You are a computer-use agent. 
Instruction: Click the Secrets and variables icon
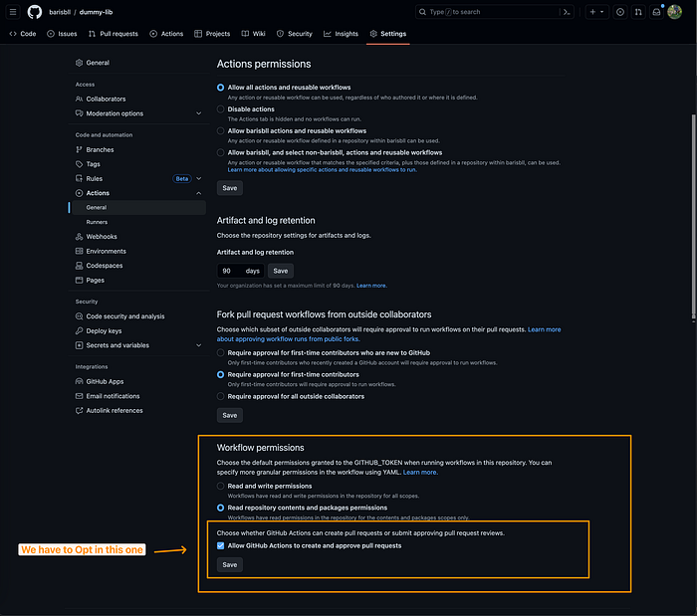tap(79, 345)
